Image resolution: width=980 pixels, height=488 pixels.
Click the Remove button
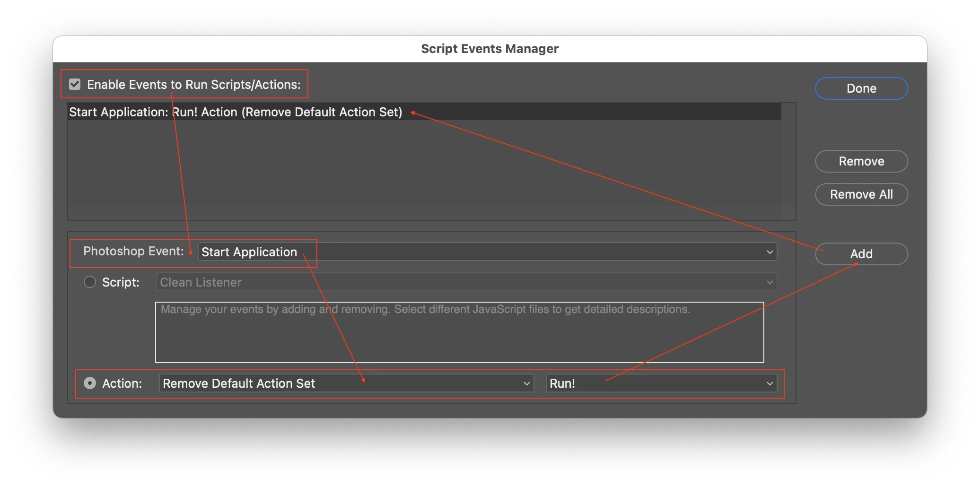pos(861,161)
